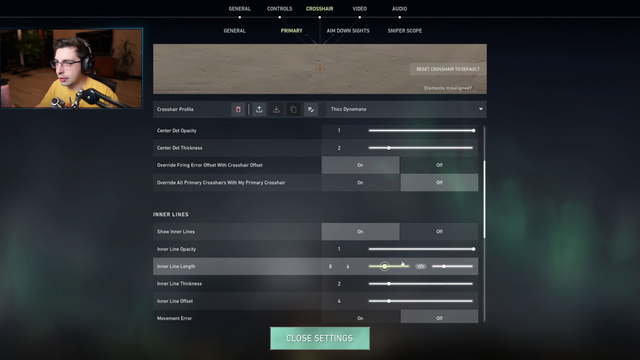Screen dimensions: 640x360
Task: Click the Inner Line Length value 6
Action: point(348,267)
